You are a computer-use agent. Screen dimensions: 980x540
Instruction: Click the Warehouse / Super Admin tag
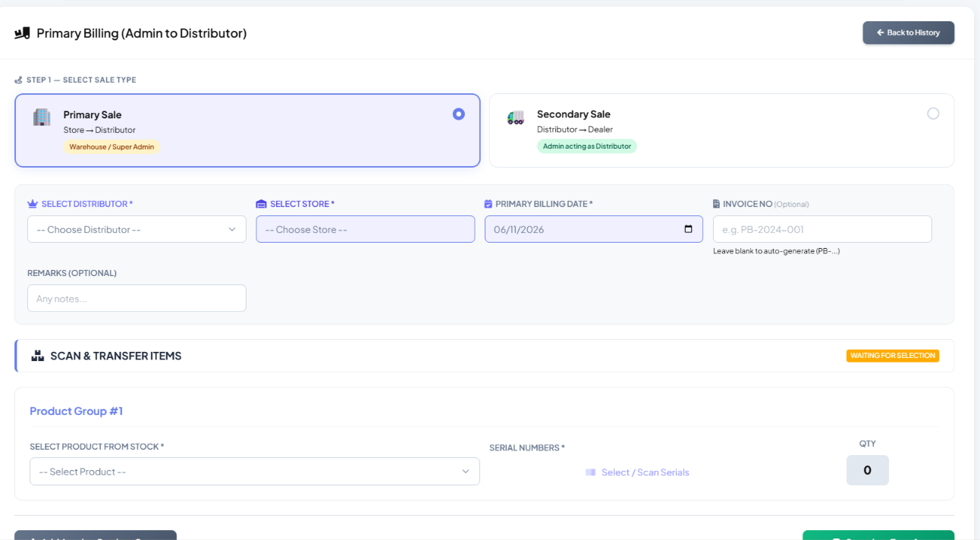(112, 147)
